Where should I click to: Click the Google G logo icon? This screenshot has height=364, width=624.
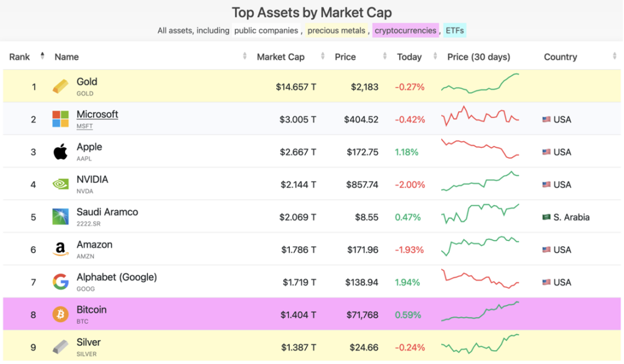tap(61, 282)
